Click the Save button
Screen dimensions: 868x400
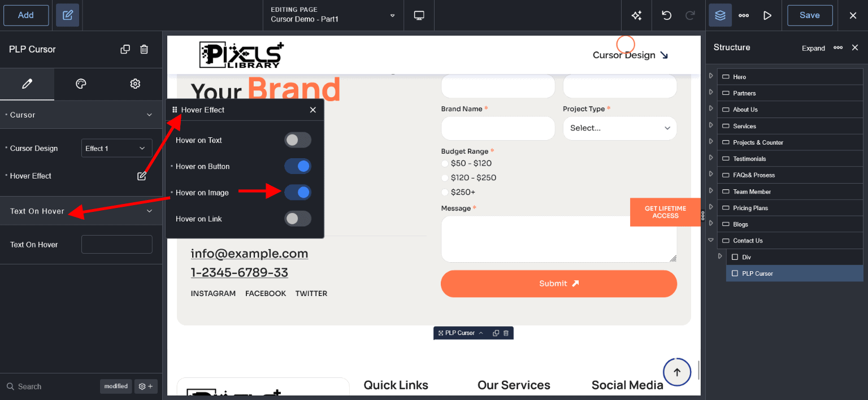pos(809,15)
